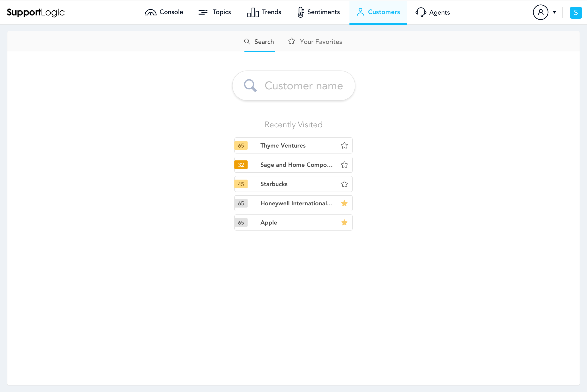The width and height of the screenshot is (587, 392).
Task: Open Honeywell International… customer
Action: tap(293, 203)
